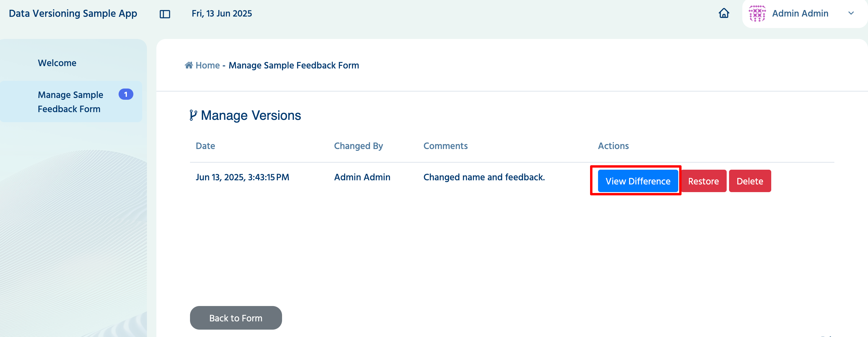
Task: Click the Manage Versions heading
Action: pyautogui.click(x=251, y=115)
